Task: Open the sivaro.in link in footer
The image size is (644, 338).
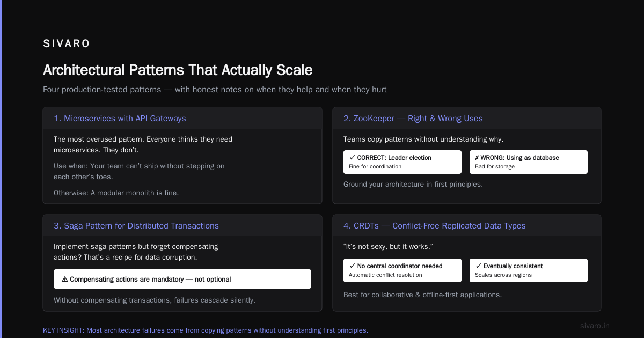Action: (595, 326)
